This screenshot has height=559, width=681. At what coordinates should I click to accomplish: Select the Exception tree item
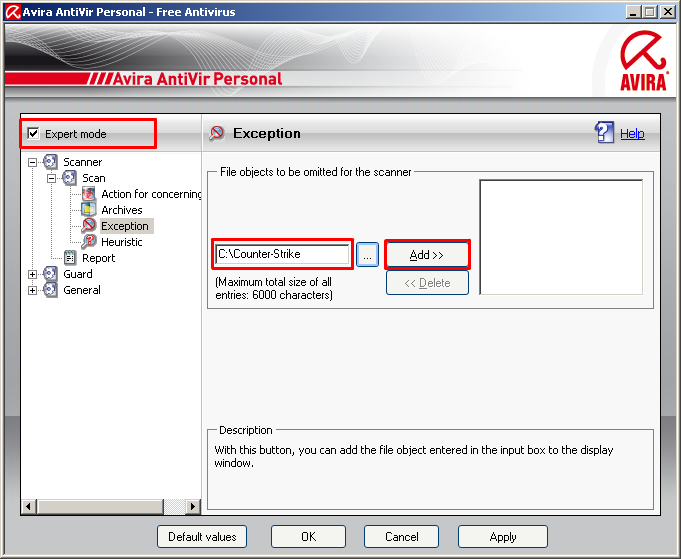point(125,226)
